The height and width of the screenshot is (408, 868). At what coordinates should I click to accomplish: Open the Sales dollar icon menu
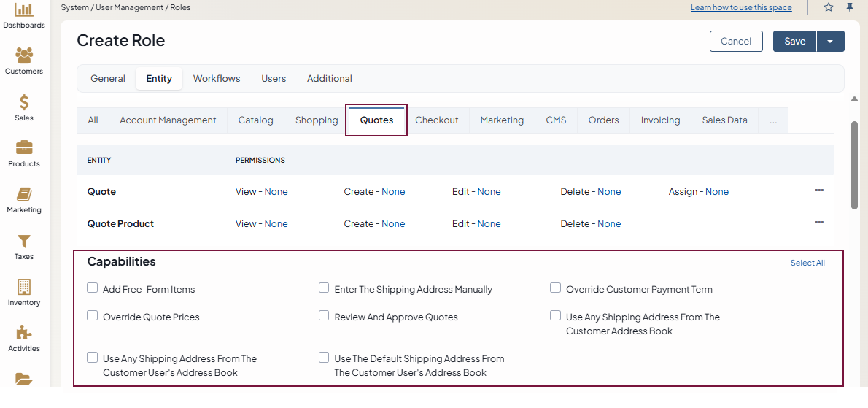(x=24, y=102)
